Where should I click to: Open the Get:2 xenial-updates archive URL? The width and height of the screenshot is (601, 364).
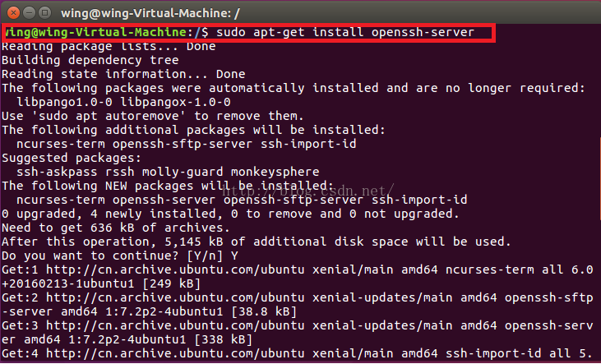click(175, 297)
